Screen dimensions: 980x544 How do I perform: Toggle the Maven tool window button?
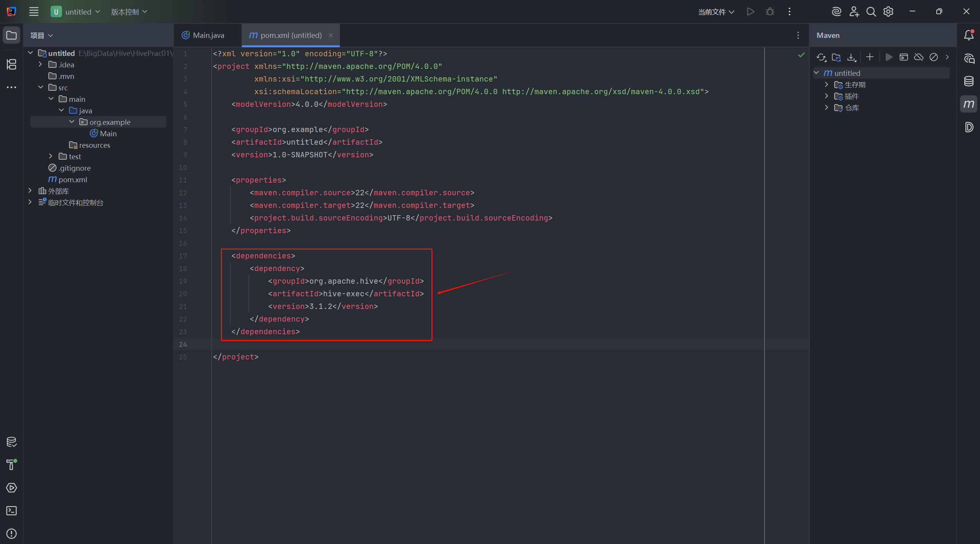[x=969, y=104]
